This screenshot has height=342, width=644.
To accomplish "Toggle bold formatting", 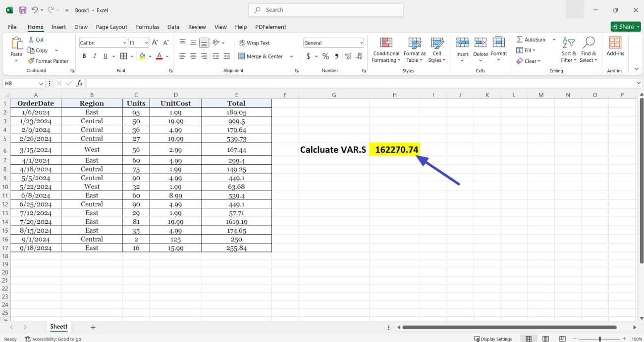I will 84,56.
